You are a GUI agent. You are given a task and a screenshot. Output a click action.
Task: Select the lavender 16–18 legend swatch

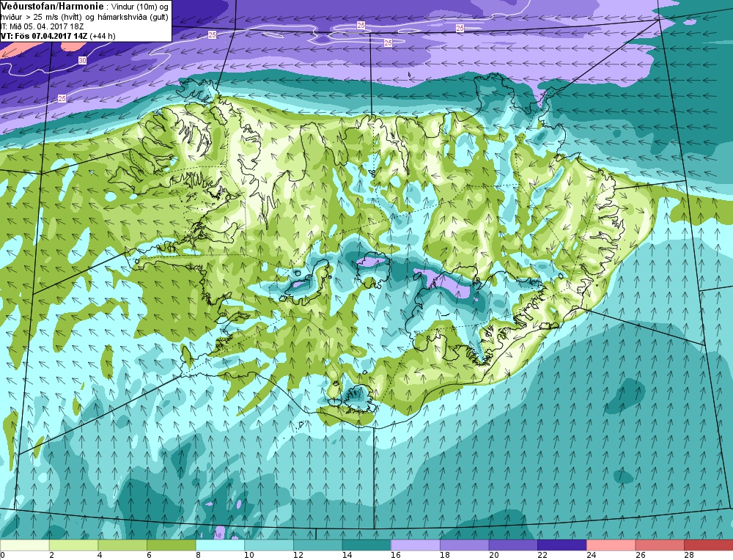click(x=416, y=545)
